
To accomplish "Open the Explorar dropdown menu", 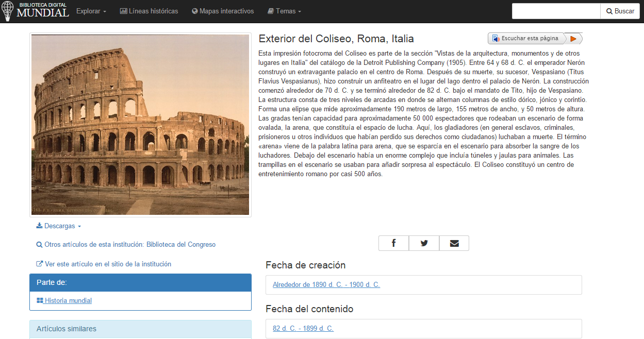I will pos(91,11).
